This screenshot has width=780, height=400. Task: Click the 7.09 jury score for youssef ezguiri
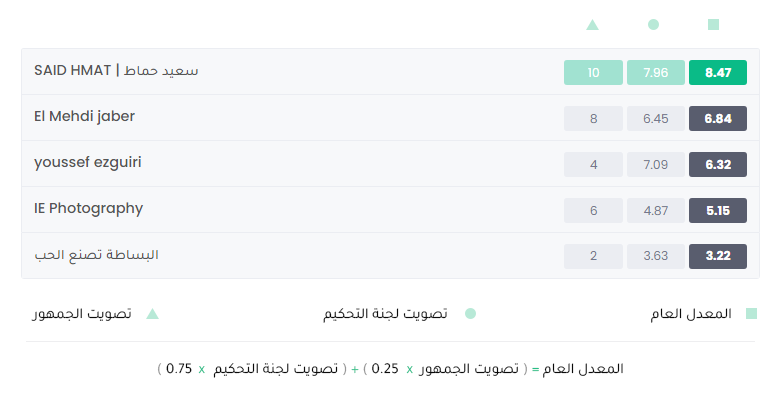coord(656,165)
